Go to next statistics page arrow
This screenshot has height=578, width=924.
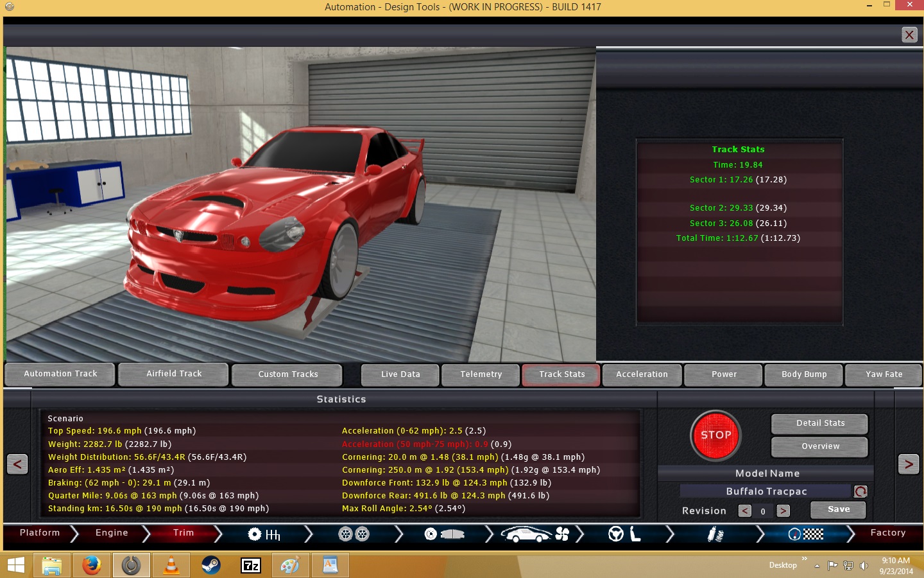(x=909, y=464)
